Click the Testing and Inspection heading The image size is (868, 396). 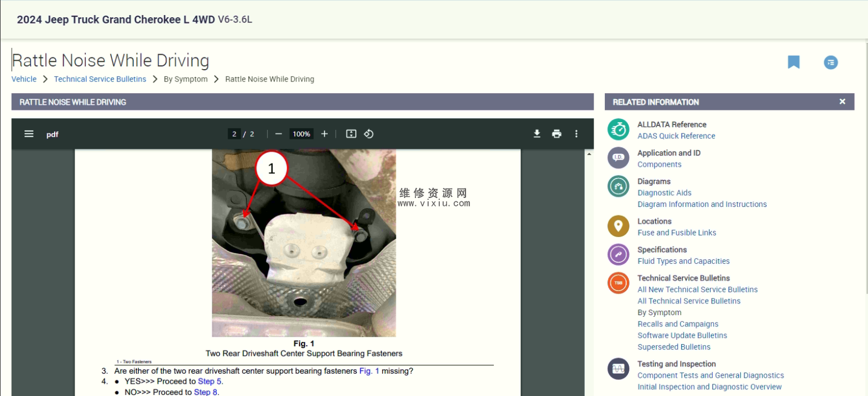coord(677,364)
